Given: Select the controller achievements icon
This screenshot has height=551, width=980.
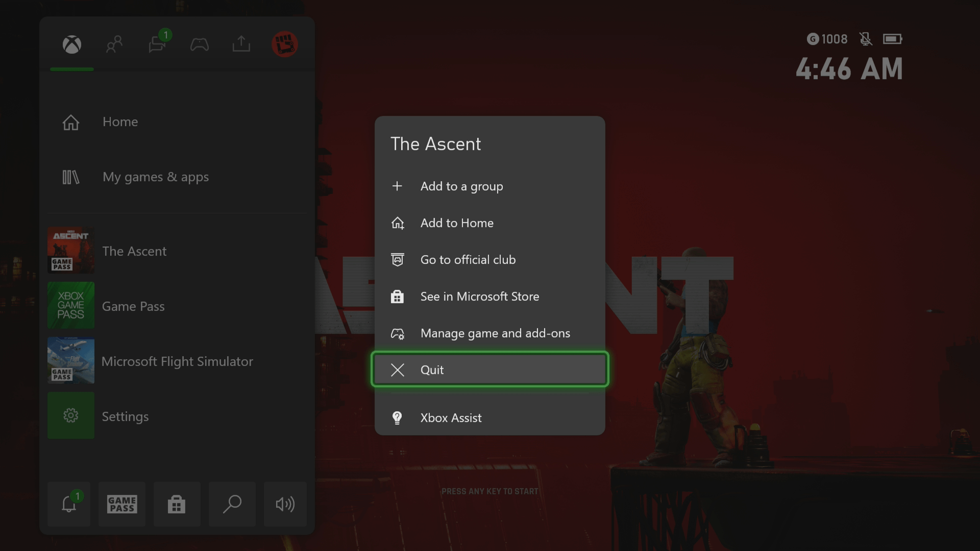Looking at the screenshot, I should (200, 45).
